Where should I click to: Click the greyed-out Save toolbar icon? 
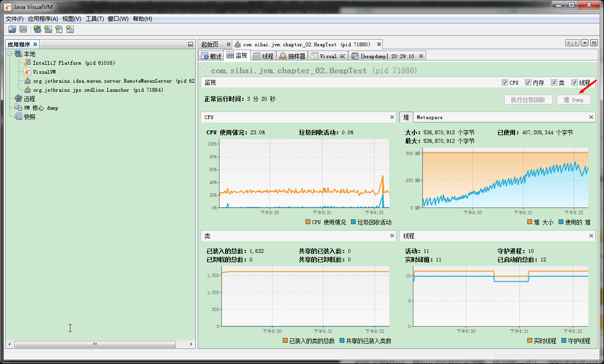click(x=23, y=29)
